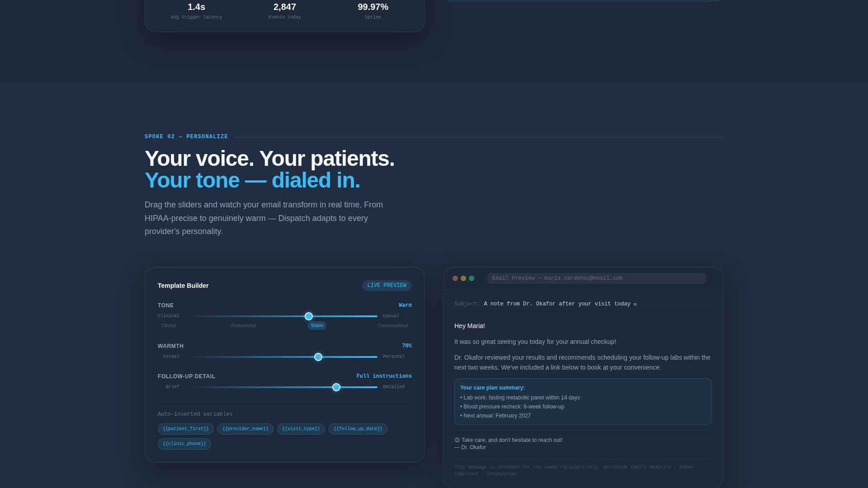868x488 pixels.
Task: Click 'Personal' label at warmth slider end
Action: click(x=394, y=357)
